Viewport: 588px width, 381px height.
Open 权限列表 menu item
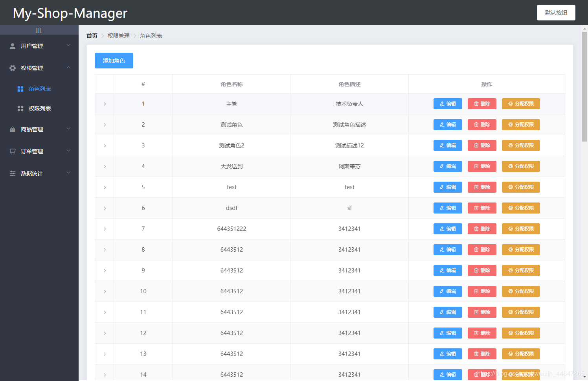coord(39,109)
